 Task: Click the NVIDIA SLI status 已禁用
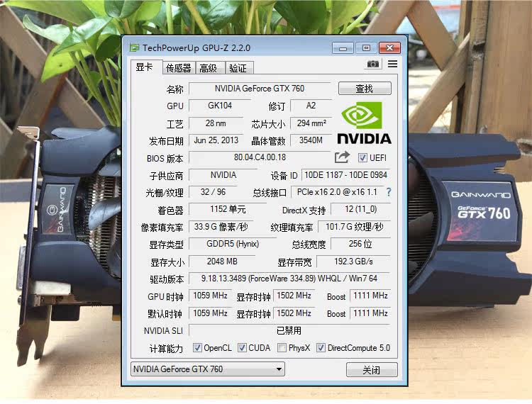pyautogui.click(x=289, y=330)
